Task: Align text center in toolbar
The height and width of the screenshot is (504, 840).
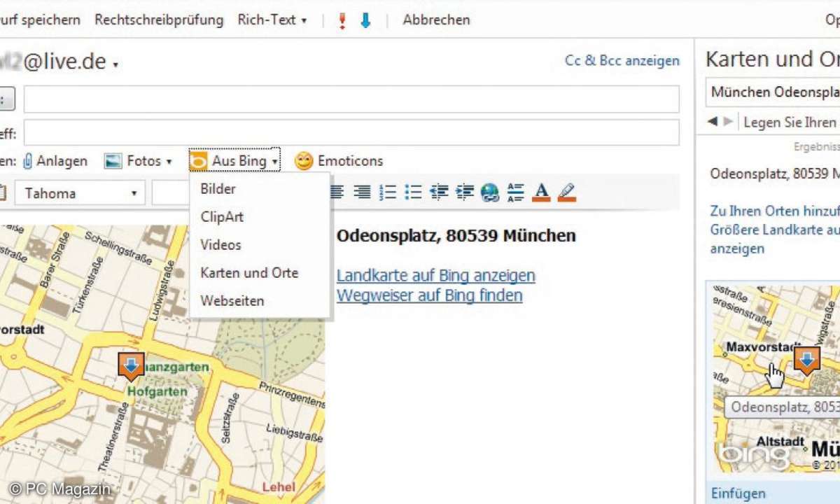Action: coord(337,192)
